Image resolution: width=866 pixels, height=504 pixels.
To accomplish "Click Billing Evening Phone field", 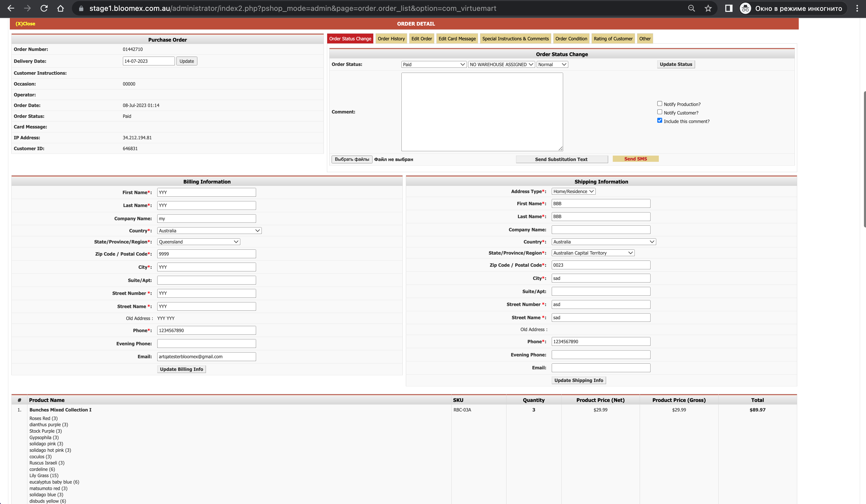I will click(206, 344).
